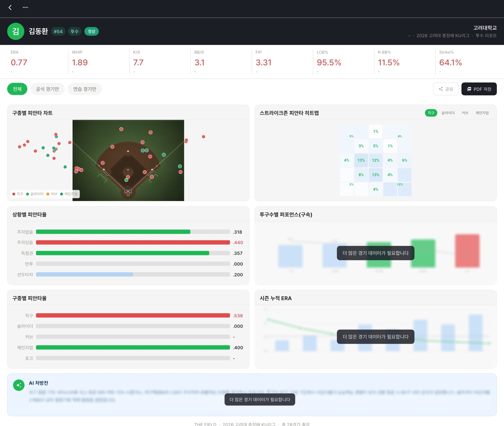Image resolution: width=504 pixels, height=426 pixels.
Task: Click the heatmap 8% cell
Action: point(361,175)
